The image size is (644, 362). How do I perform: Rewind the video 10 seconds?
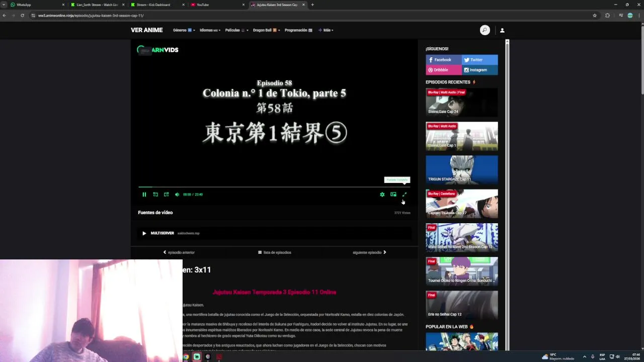(x=155, y=195)
